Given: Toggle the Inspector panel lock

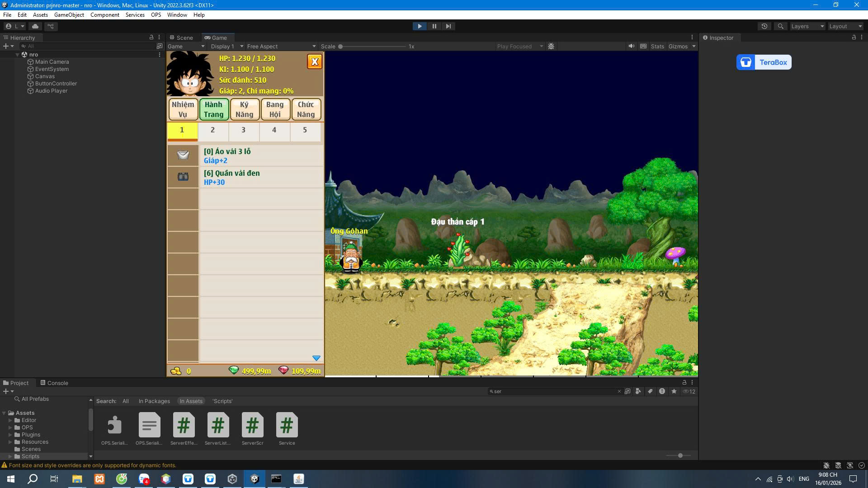Looking at the screenshot, I should tap(854, 38).
